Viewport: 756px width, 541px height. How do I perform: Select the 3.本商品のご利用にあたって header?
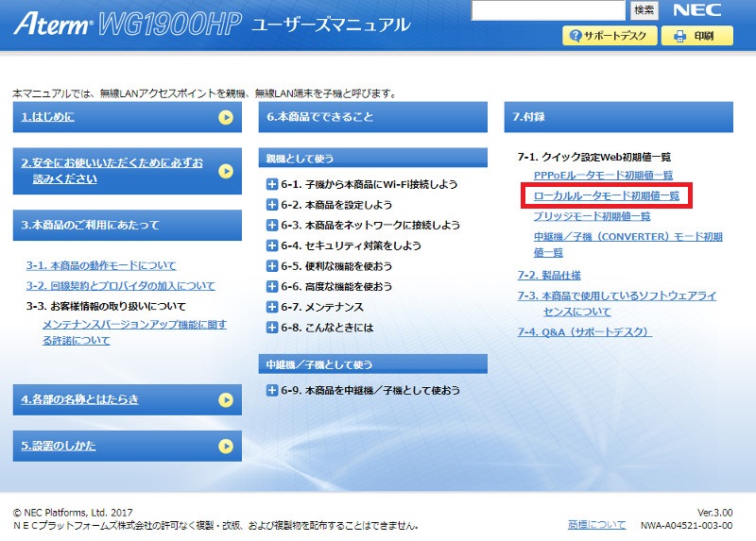click(128, 225)
